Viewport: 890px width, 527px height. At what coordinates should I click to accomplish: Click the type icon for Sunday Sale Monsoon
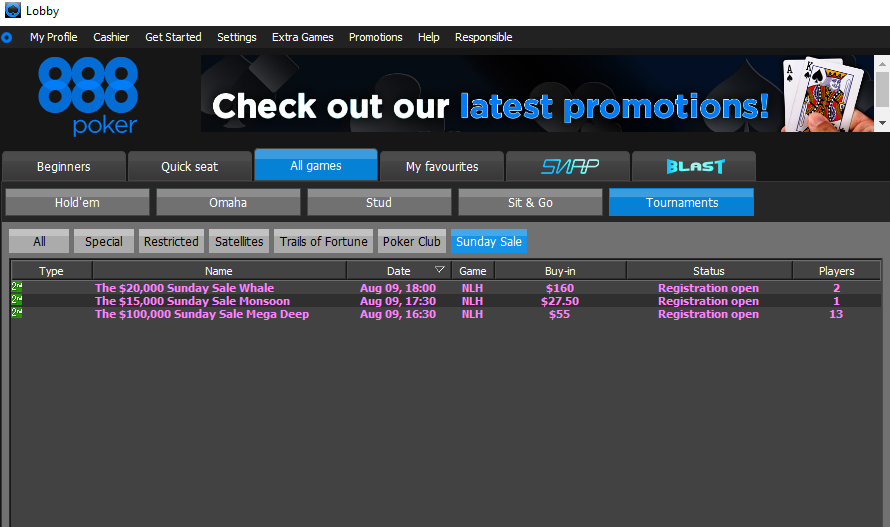pyautogui.click(x=16, y=301)
